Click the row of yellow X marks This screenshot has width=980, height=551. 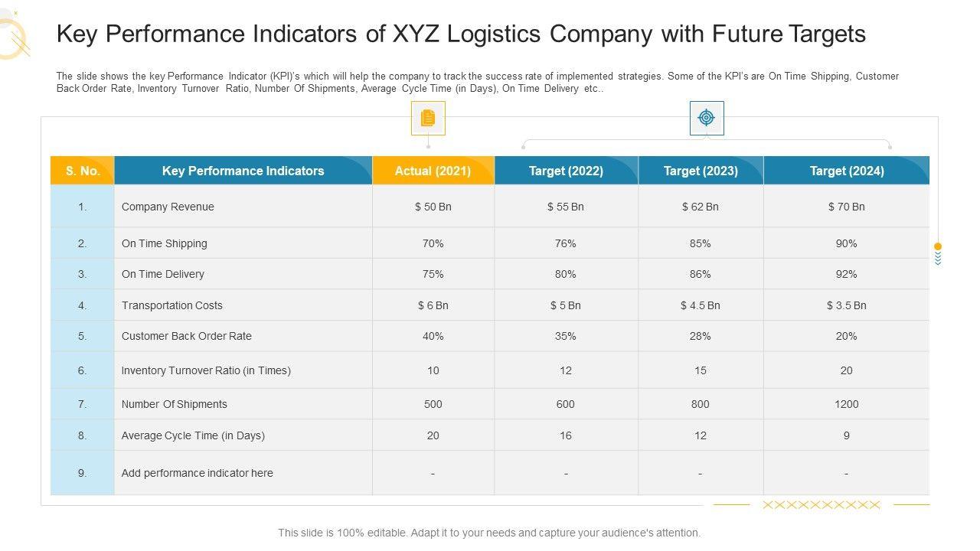click(x=822, y=505)
